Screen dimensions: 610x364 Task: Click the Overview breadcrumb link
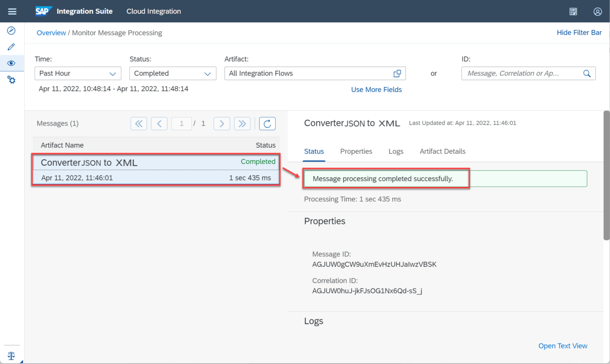point(51,33)
